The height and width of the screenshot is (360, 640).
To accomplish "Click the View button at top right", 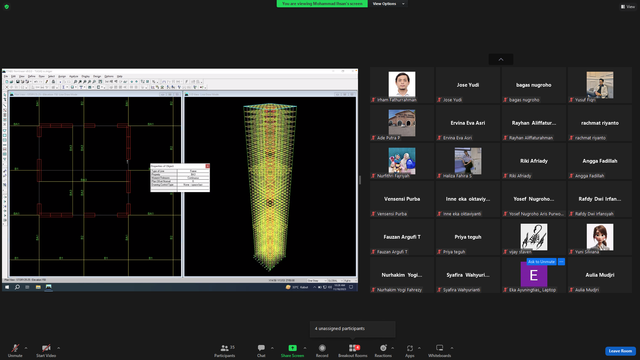I will click(628, 7).
